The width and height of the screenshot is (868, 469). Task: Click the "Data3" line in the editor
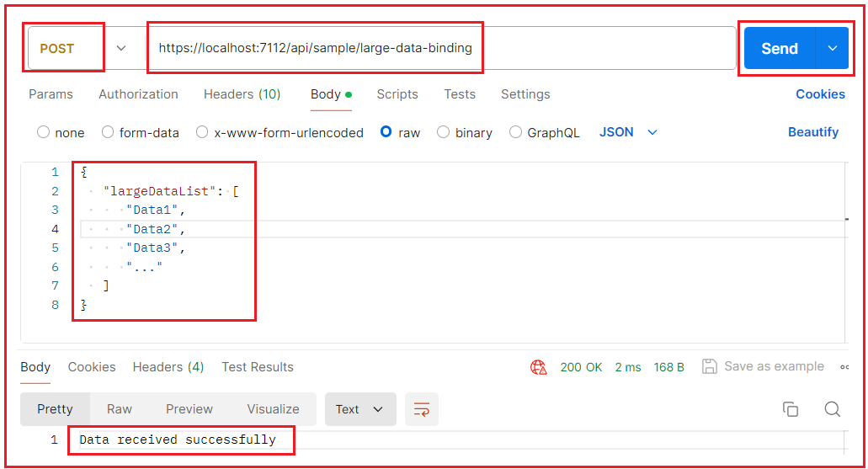click(x=156, y=248)
